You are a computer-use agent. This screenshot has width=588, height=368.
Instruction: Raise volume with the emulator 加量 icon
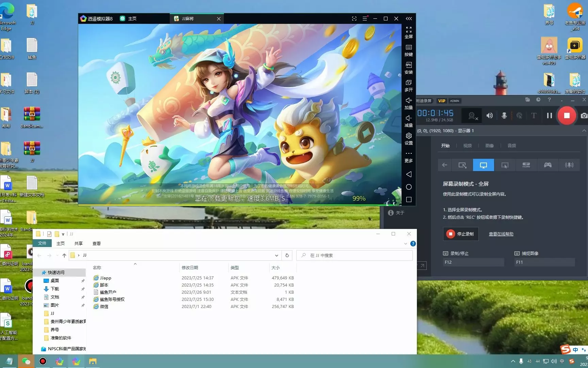coord(409,101)
